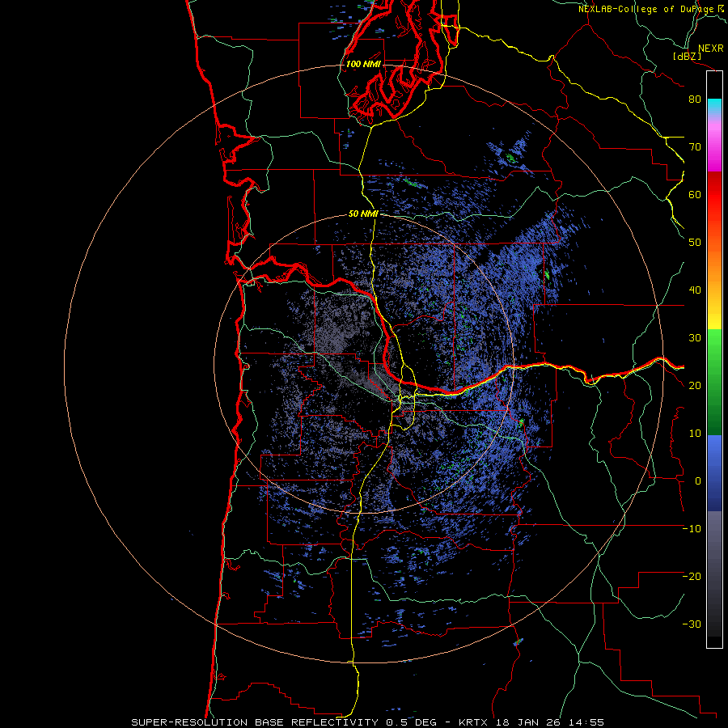This screenshot has height=728, width=728.
Task: Click the 80 dBZ scale value
Action: pos(695,99)
